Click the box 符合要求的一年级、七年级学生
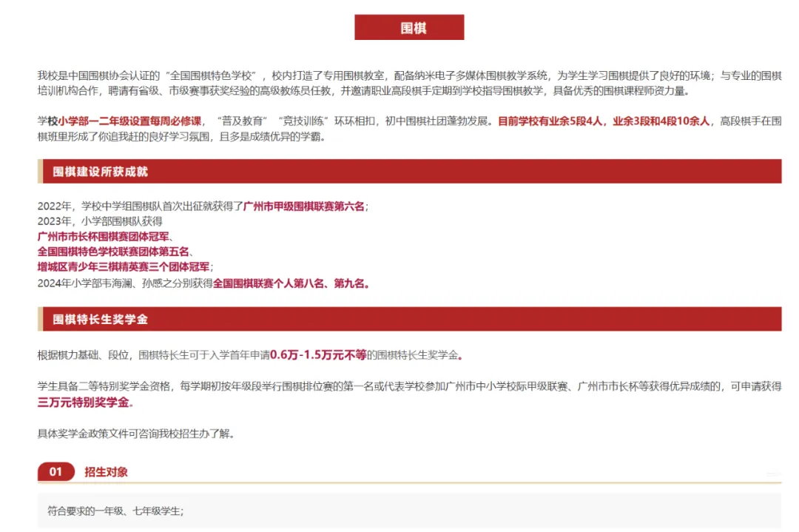The image size is (799, 532). [409, 511]
